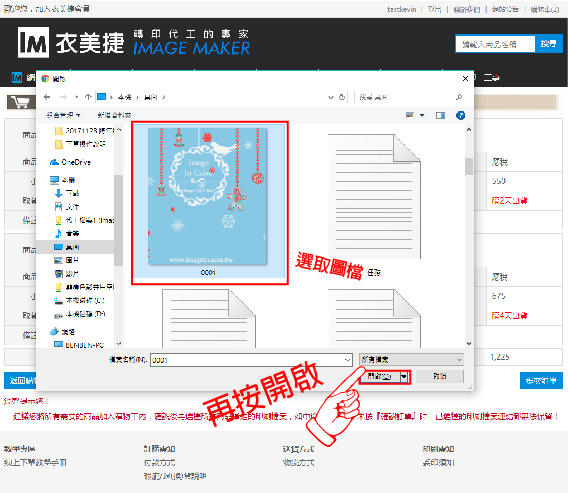The height and width of the screenshot is (493, 568).
Task: Click the IM logo in website header
Action: (33, 42)
